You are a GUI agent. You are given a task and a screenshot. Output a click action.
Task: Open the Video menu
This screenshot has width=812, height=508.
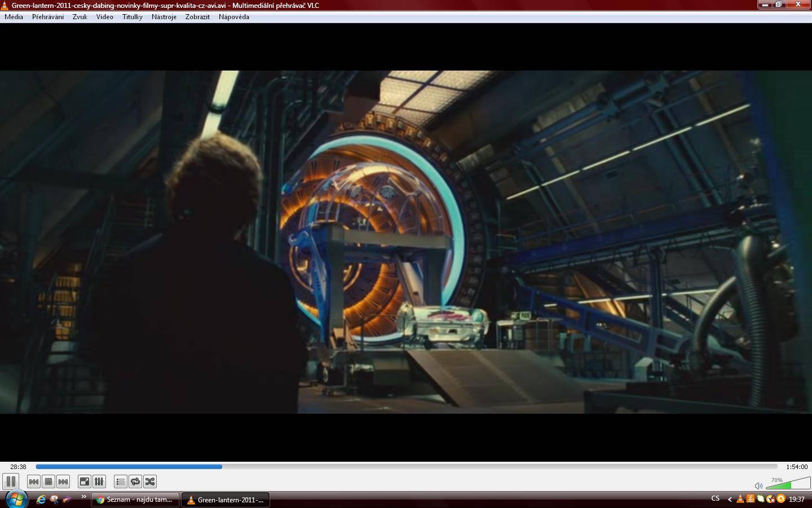click(104, 17)
